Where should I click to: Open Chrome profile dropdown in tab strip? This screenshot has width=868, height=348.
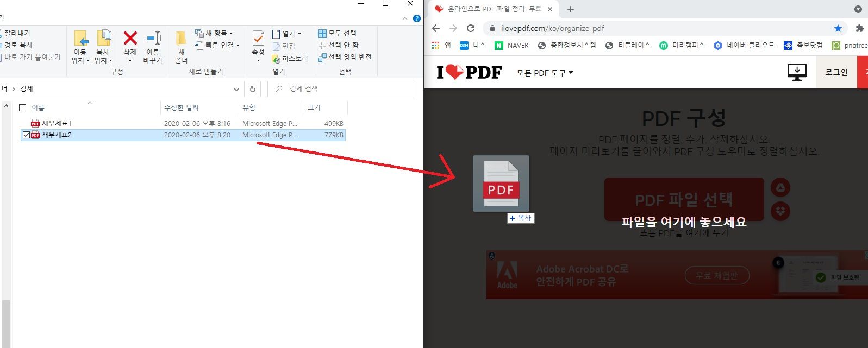pyautogui.click(x=858, y=9)
